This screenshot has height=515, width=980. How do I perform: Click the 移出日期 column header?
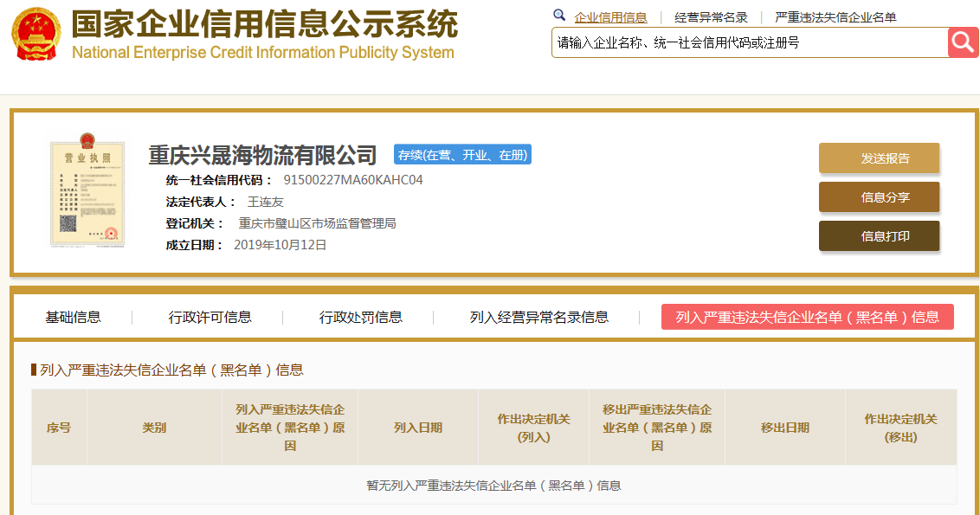[785, 428]
